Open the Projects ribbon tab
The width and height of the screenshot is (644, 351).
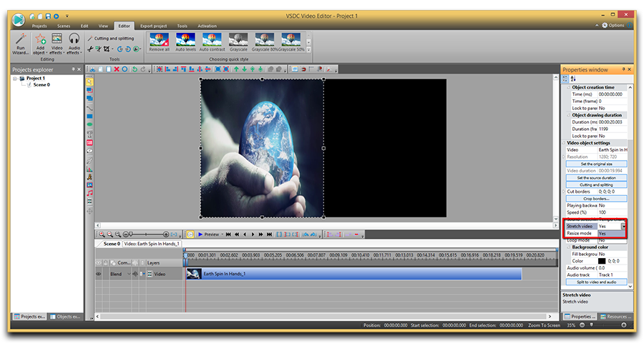click(39, 26)
